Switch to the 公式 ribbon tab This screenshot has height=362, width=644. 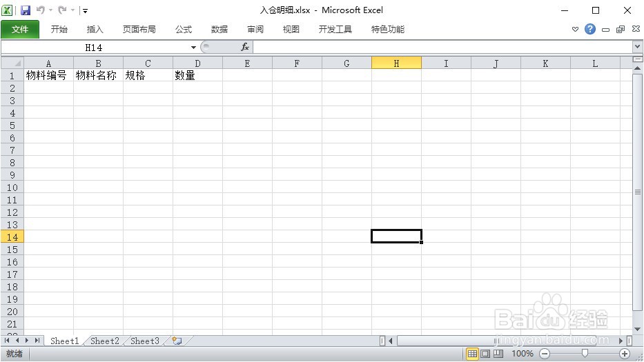point(184,29)
